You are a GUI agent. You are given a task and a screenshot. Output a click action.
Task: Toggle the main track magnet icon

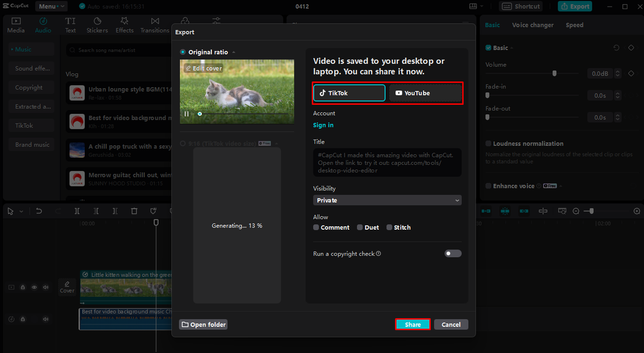pyautogui.click(x=486, y=211)
